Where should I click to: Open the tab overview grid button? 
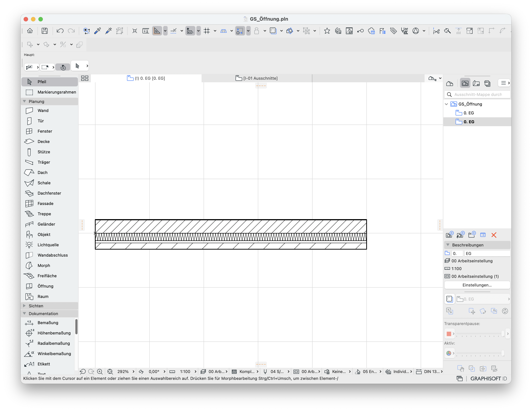[x=85, y=78]
